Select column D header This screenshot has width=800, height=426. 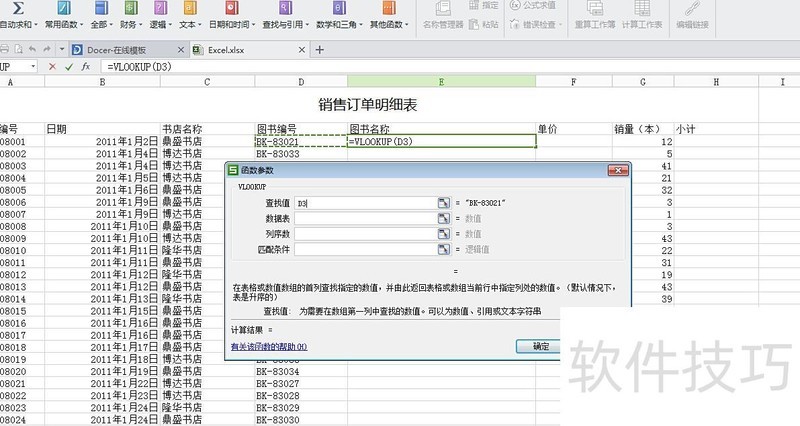click(301, 82)
